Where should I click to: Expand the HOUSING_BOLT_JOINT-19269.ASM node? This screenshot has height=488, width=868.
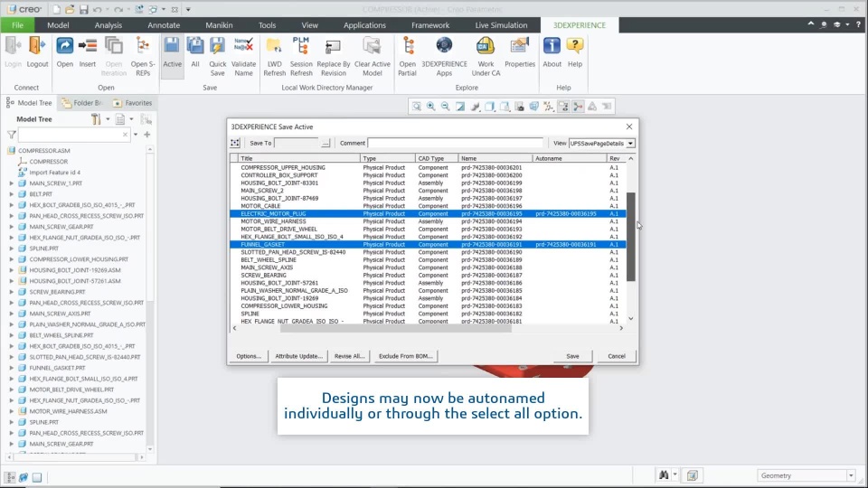coord(11,270)
